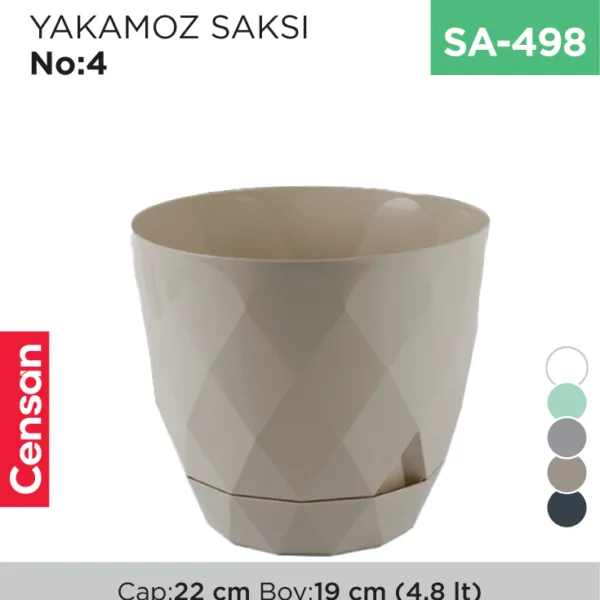Click the Çap:22 cm dimension text
600x600 pixels.
coord(184,591)
